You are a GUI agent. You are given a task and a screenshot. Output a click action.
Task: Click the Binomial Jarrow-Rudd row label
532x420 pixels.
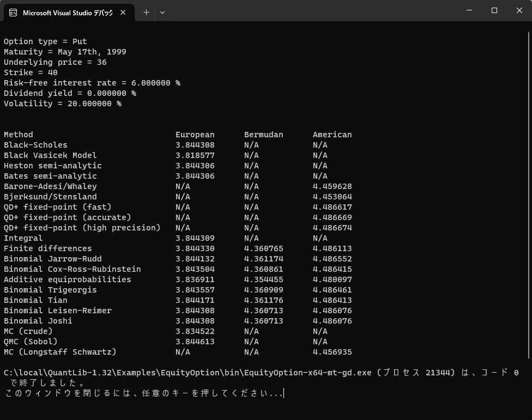[x=52, y=259]
